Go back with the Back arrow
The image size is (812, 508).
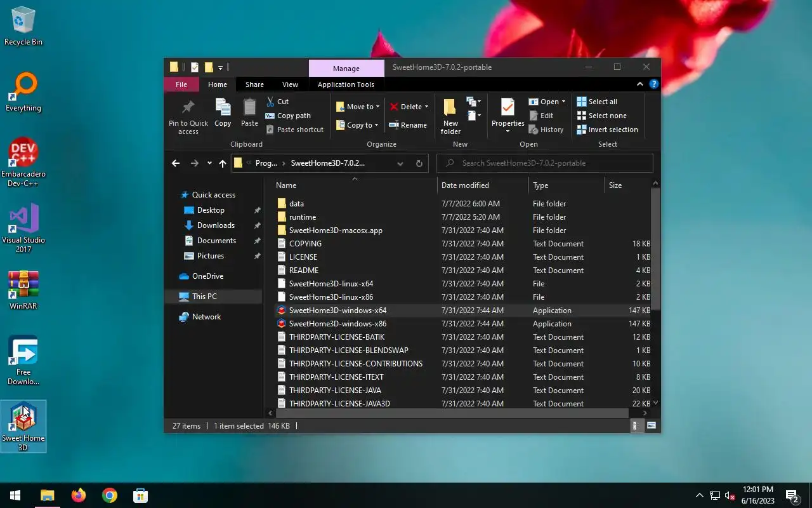click(x=176, y=163)
